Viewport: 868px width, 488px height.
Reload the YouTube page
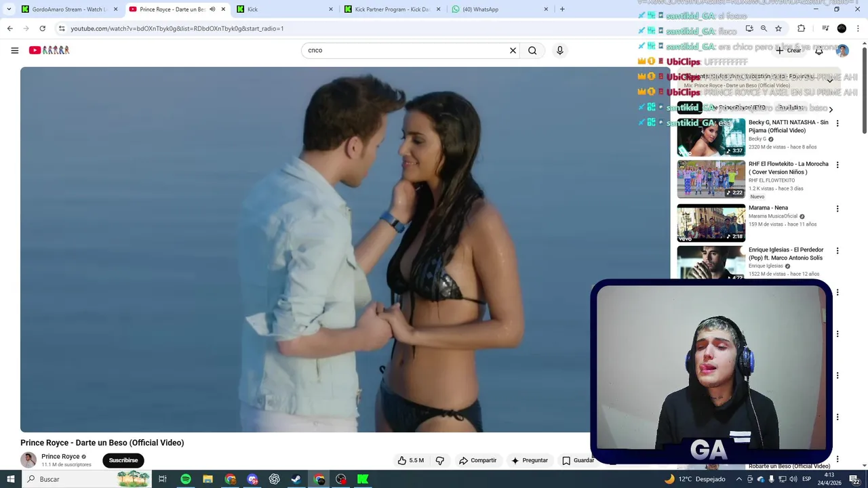tap(42, 28)
